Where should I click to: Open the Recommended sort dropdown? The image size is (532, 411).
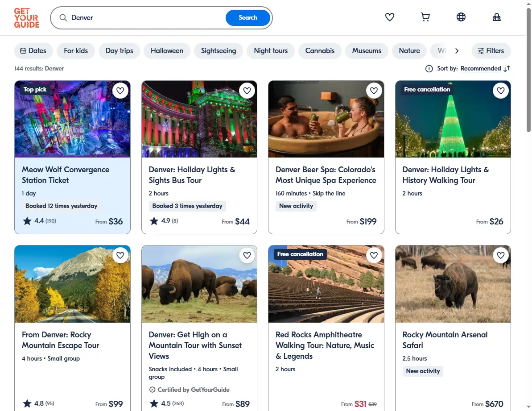click(x=480, y=69)
